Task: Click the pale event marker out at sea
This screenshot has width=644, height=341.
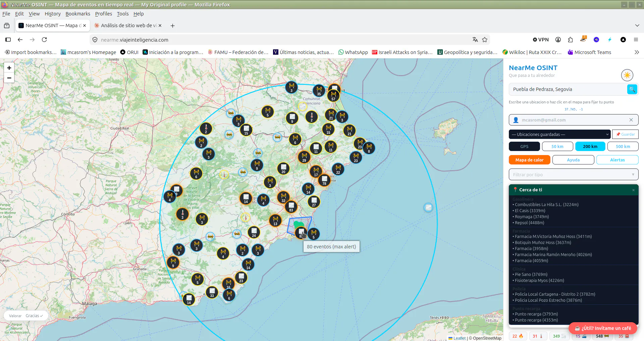Action: coord(428,207)
